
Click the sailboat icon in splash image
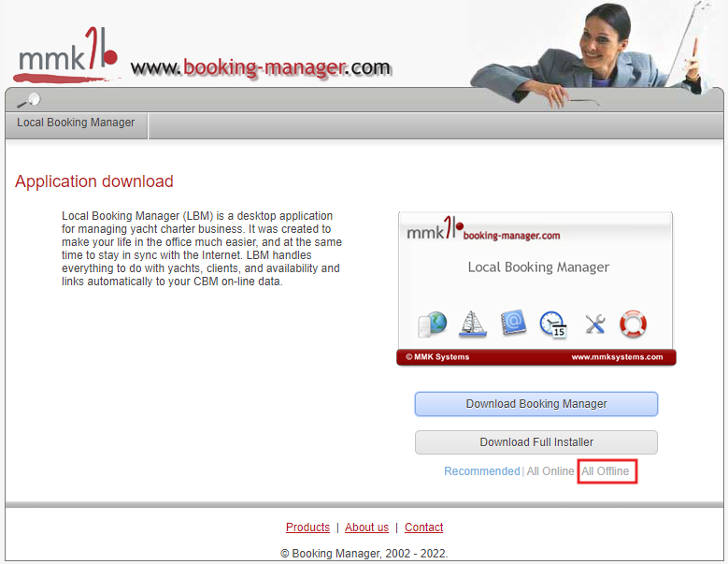click(x=473, y=324)
